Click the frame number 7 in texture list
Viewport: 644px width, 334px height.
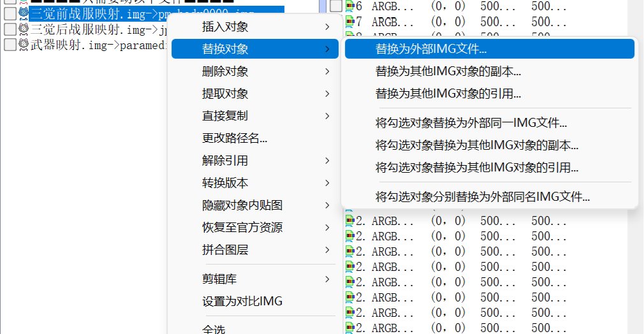click(359, 22)
